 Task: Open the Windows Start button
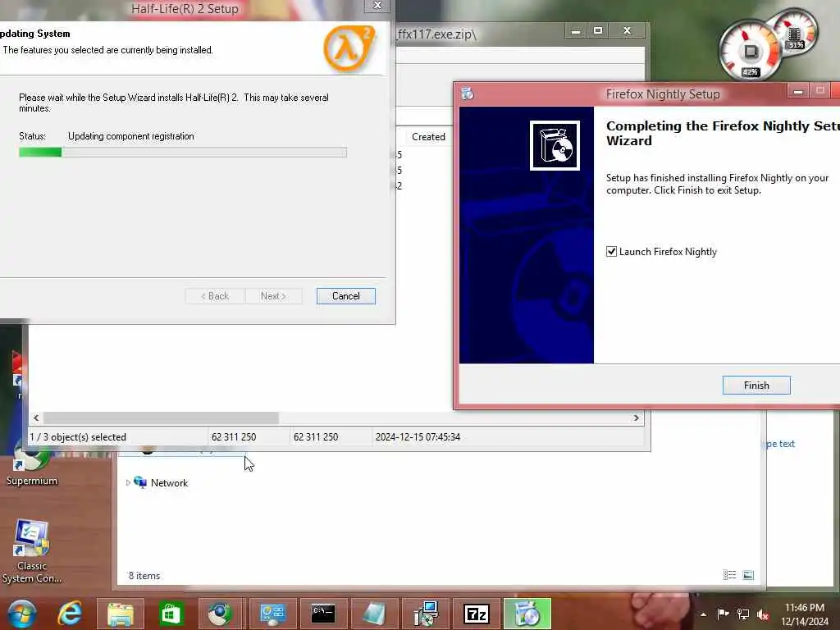pos(21,614)
